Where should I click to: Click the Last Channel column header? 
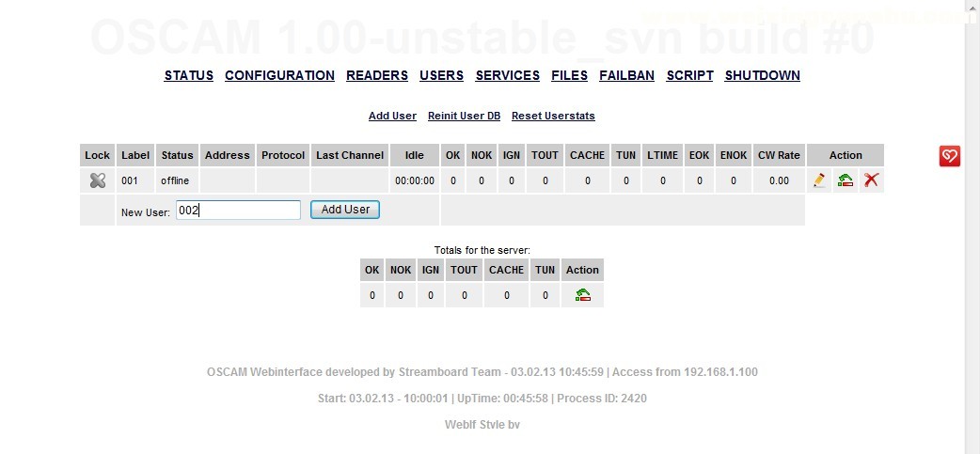tap(350, 155)
